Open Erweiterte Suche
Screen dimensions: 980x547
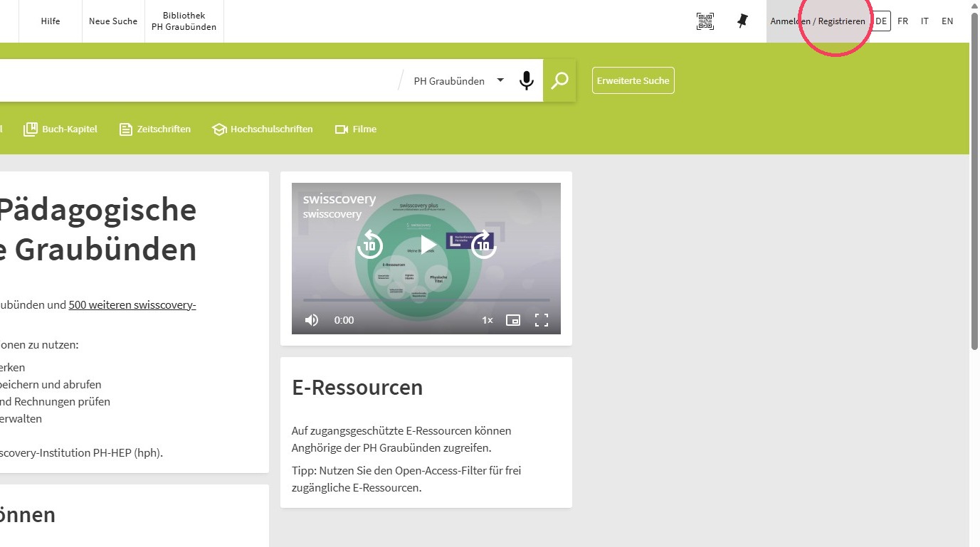[633, 80]
